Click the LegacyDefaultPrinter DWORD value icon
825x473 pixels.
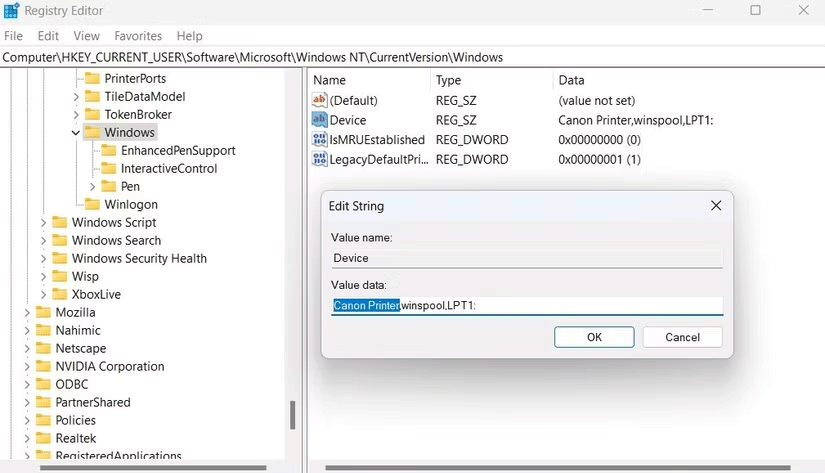pyautogui.click(x=320, y=160)
